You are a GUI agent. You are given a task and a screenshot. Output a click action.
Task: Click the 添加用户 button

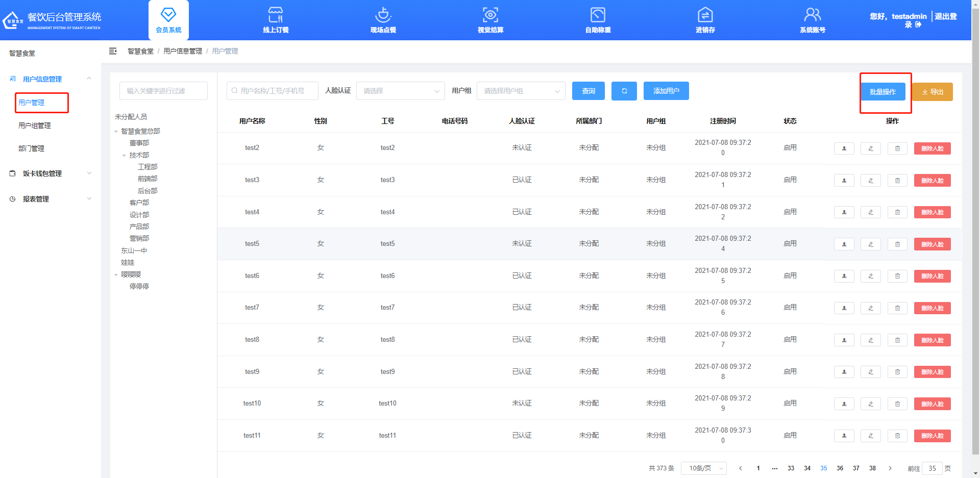[x=666, y=91]
